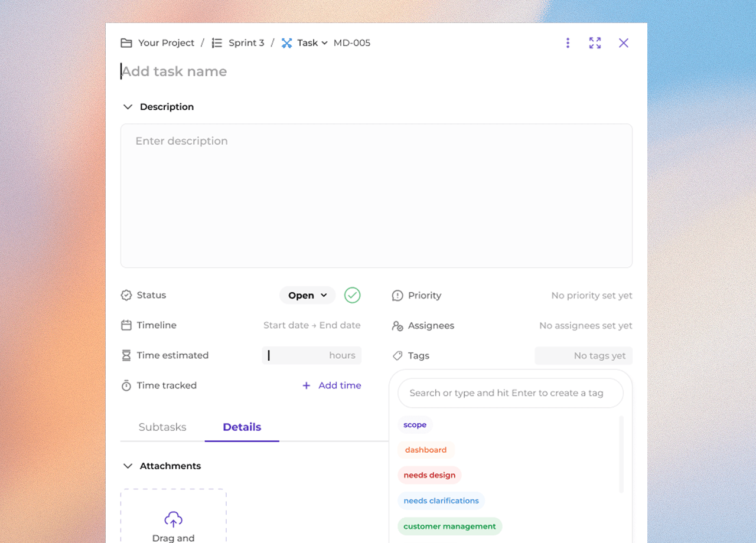
Task: Switch to the Subtasks tab
Action: [x=162, y=427]
